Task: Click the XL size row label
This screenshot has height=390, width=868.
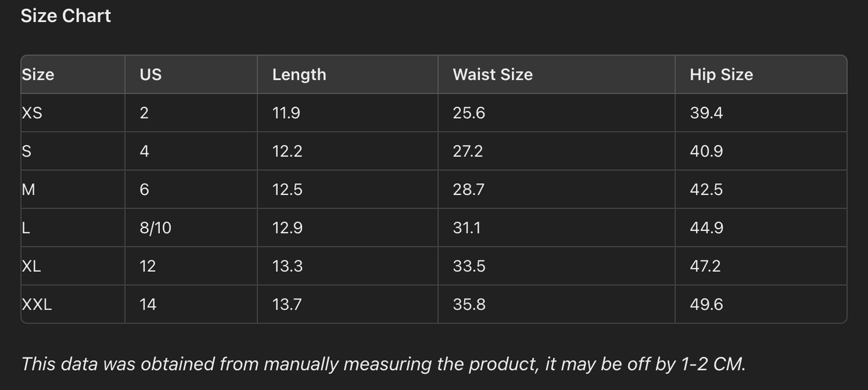Action: (31, 266)
